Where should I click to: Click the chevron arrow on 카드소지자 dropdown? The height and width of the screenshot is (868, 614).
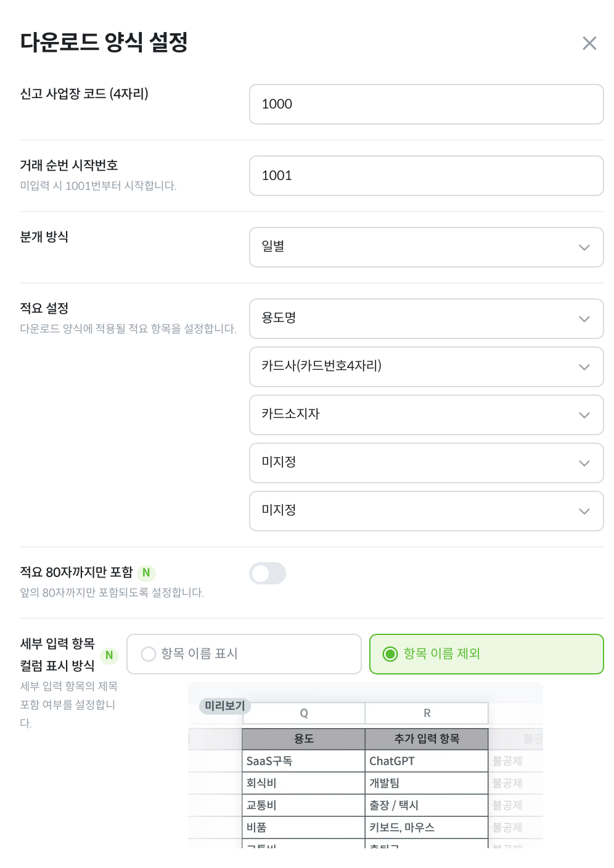(x=584, y=416)
